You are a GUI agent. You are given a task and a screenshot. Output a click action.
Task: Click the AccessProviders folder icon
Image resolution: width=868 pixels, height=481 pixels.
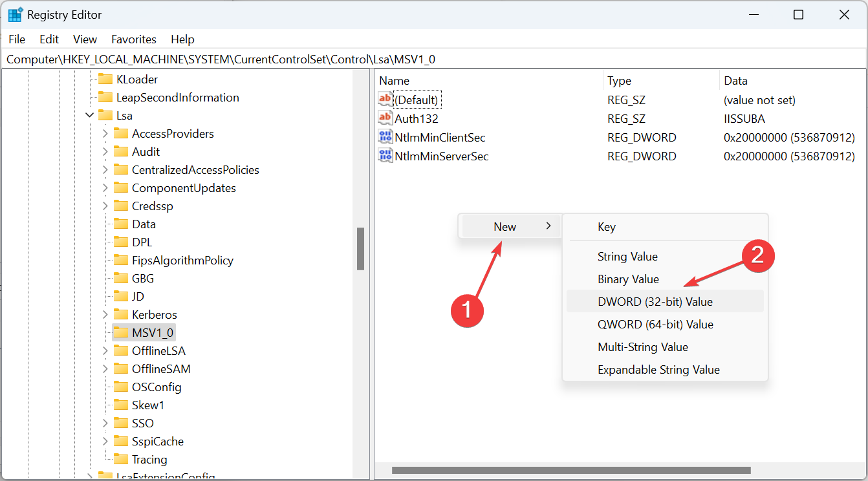[121, 133]
